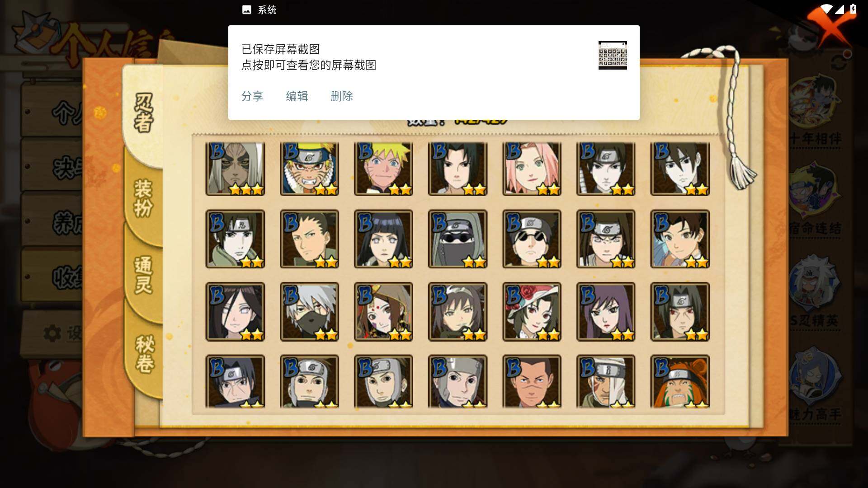Open the saved screenshot thumbnail preview
Image resolution: width=868 pixels, height=488 pixels.
pyautogui.click(x=613, y=55)
